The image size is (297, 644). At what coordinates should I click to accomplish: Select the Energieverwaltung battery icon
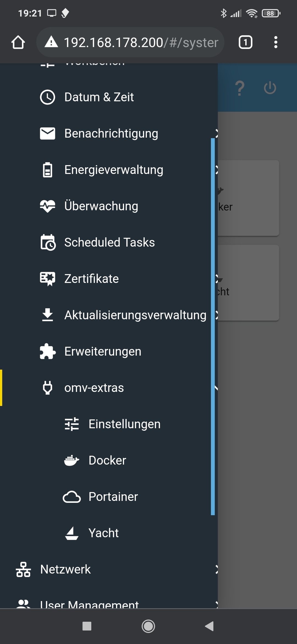click(48, 170)
